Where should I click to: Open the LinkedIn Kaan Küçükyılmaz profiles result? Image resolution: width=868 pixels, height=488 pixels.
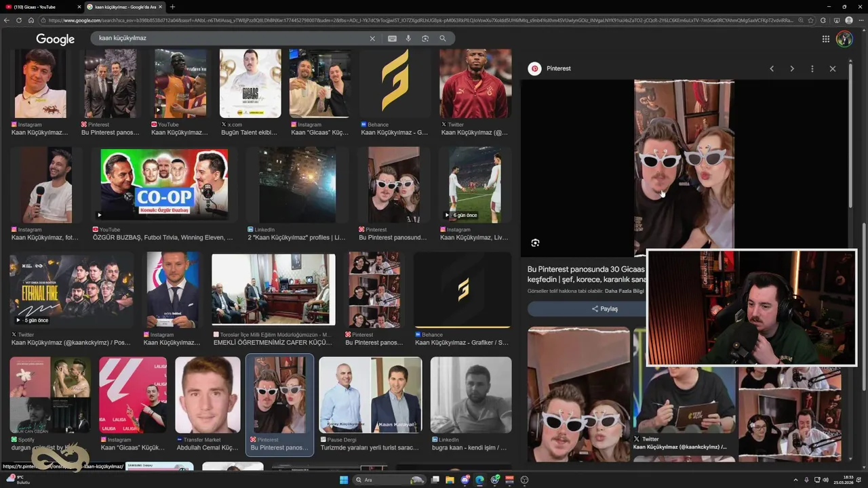point(297,186)
